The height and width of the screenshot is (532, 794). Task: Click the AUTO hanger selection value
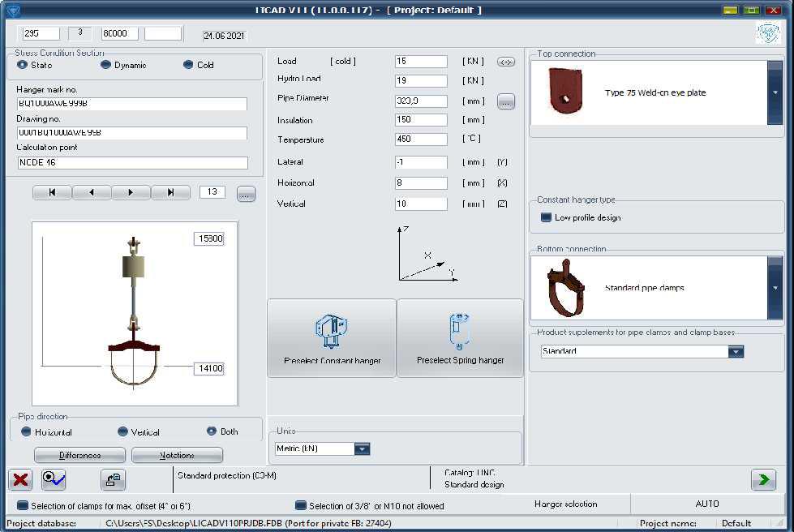coord(707,504)
